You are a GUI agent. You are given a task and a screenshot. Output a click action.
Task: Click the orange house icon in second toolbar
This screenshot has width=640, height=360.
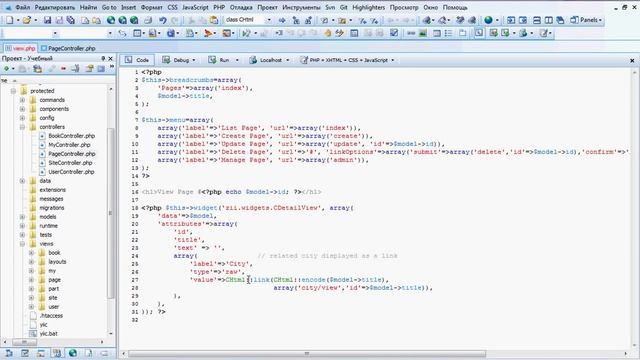327,33
